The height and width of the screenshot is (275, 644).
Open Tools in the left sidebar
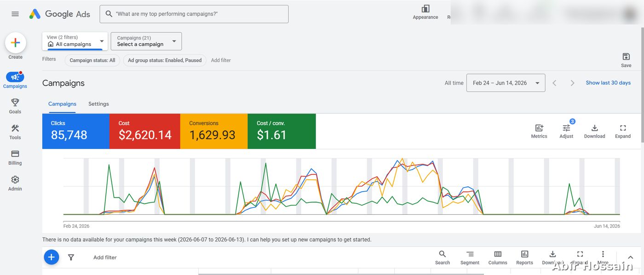[x=15, y=132]
